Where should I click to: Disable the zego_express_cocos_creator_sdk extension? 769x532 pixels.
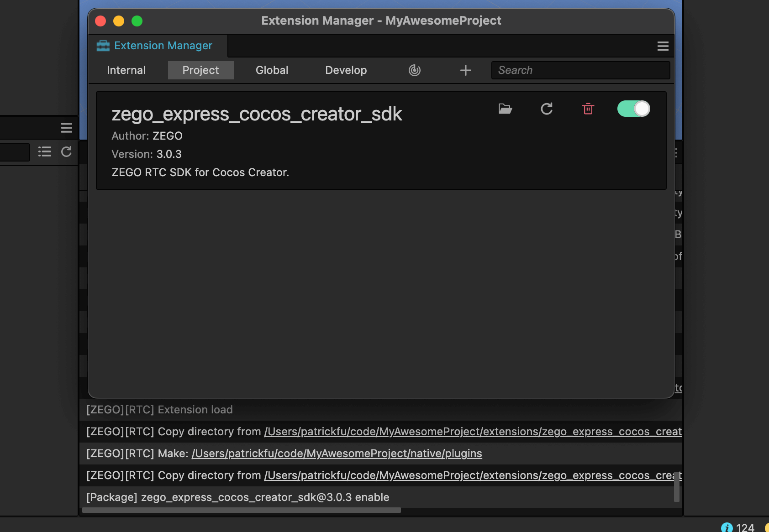point(634,109)
